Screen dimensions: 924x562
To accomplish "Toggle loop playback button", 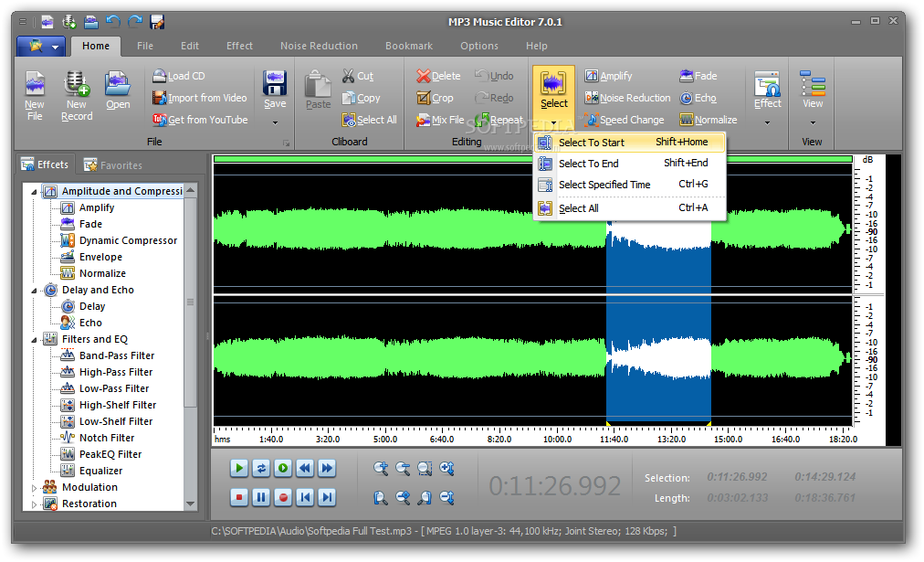I will pos(261,468).
